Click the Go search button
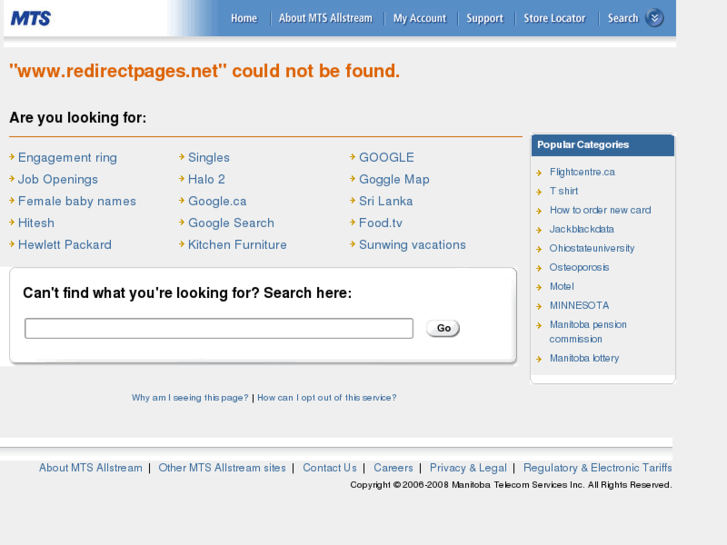 pyautogui.click(x=443, y=328)
